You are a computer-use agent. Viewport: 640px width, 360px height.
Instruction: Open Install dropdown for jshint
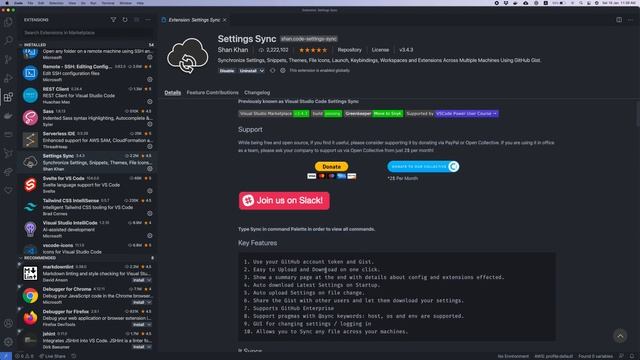[x=149, y=347]
